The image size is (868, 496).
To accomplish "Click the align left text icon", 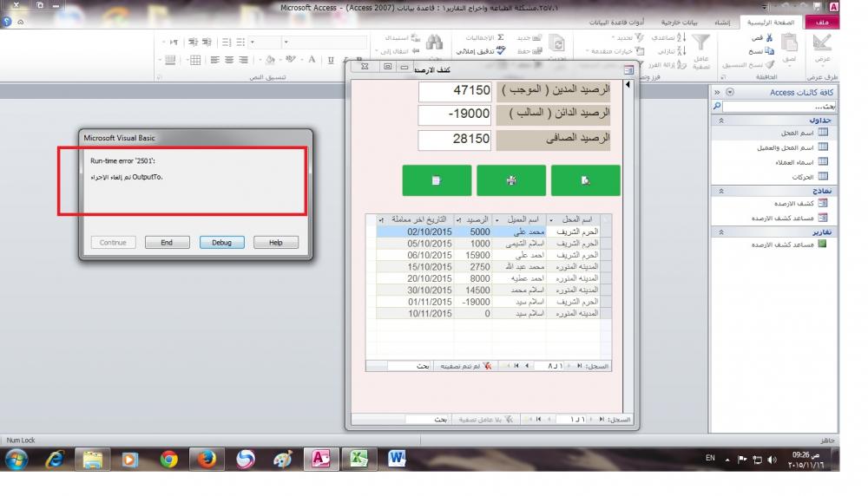I will point(214,60).
